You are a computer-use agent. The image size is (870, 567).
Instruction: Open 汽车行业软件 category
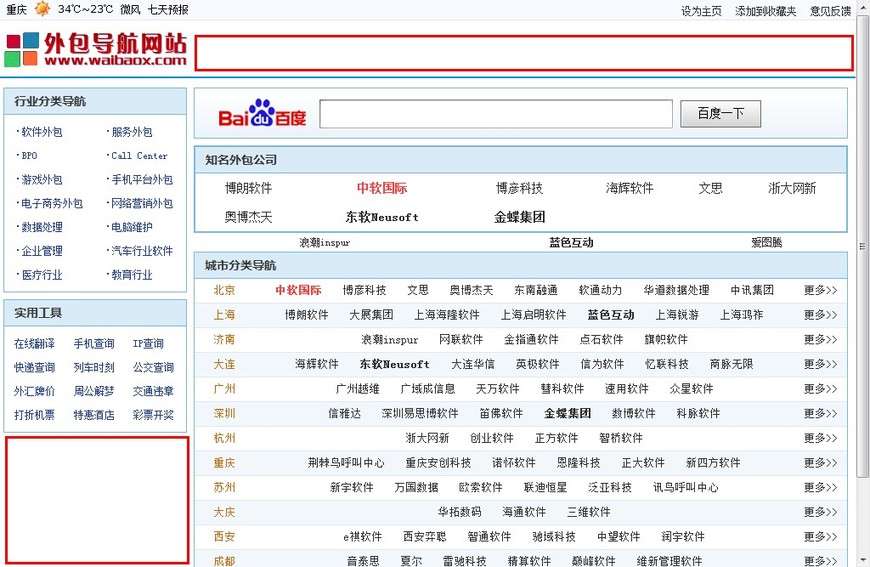pos(142,251)
